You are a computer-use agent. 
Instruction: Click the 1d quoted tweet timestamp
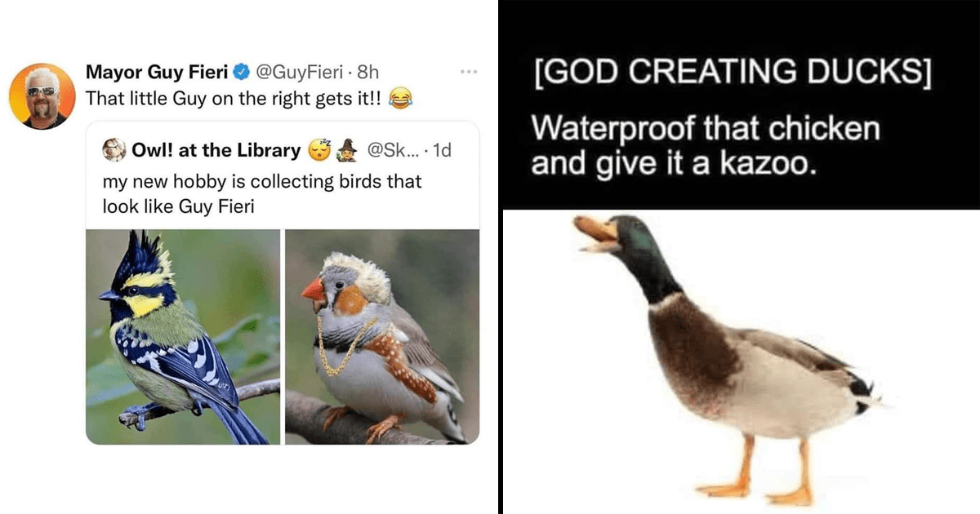tap(441, 150)
